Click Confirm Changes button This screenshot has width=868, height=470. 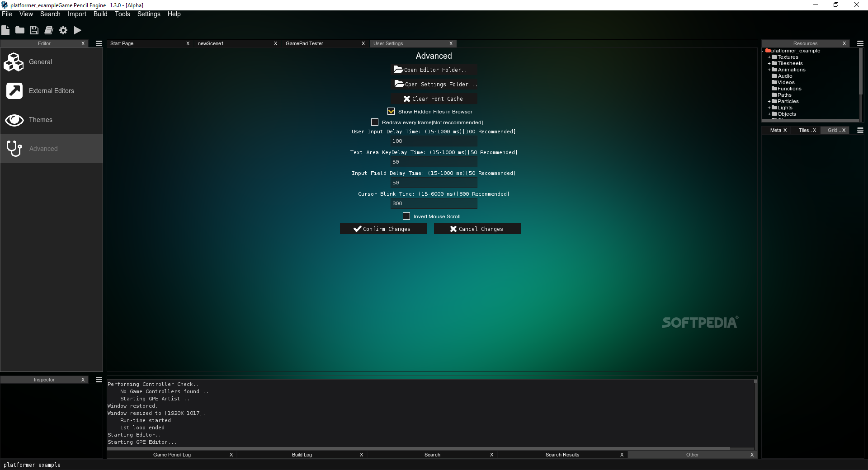tap(383, 229)
